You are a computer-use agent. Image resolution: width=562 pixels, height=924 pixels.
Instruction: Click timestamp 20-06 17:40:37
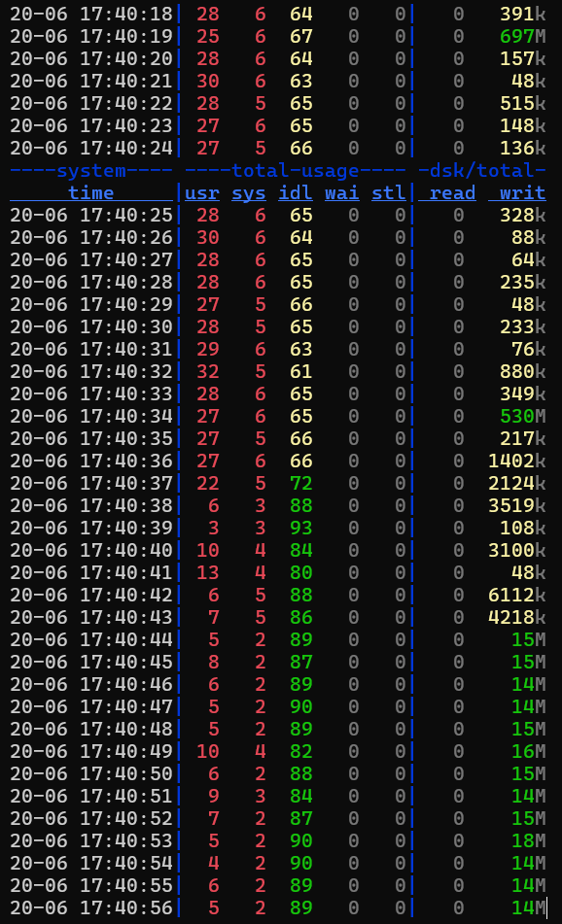click(90, 483)
